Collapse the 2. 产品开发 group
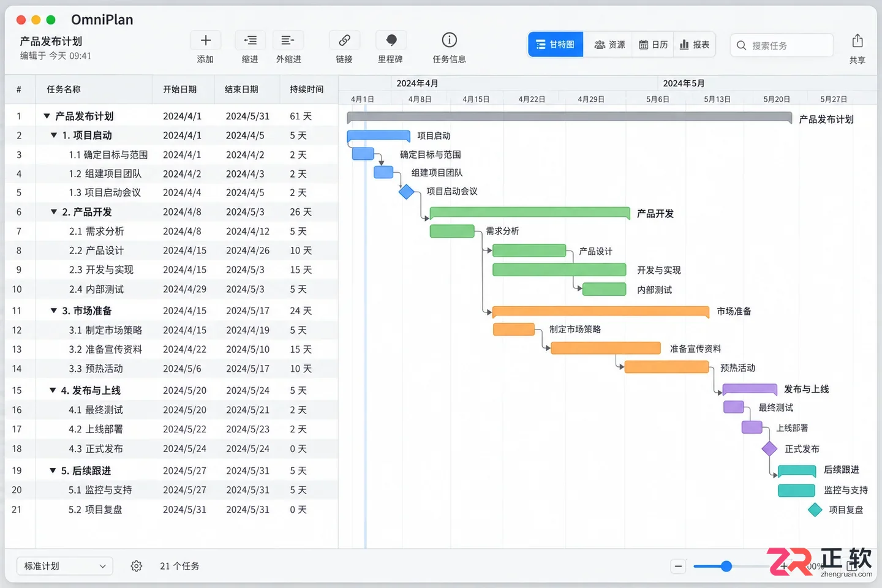Image resolution: width=882 pixels, height=588 pixels. (54, 212)
